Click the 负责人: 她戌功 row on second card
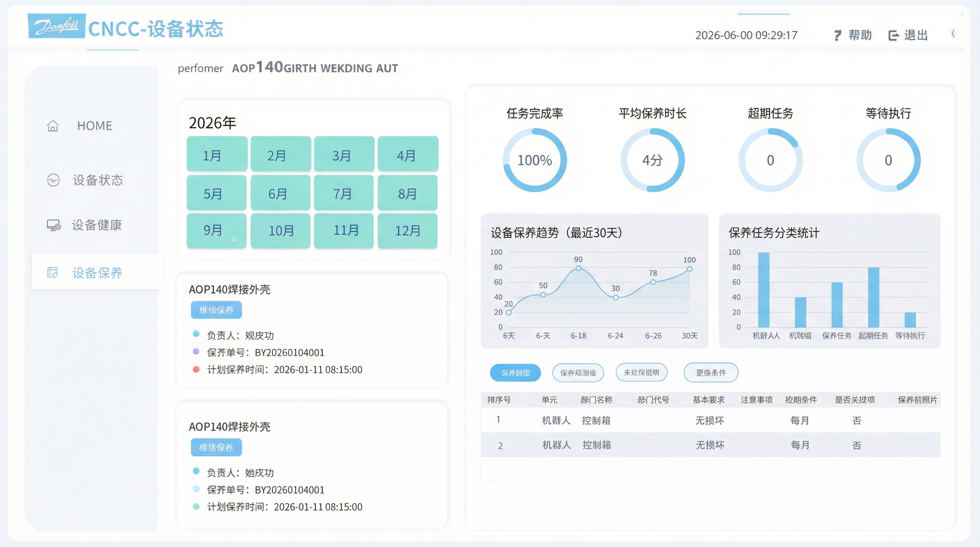 tap(240, 473)
